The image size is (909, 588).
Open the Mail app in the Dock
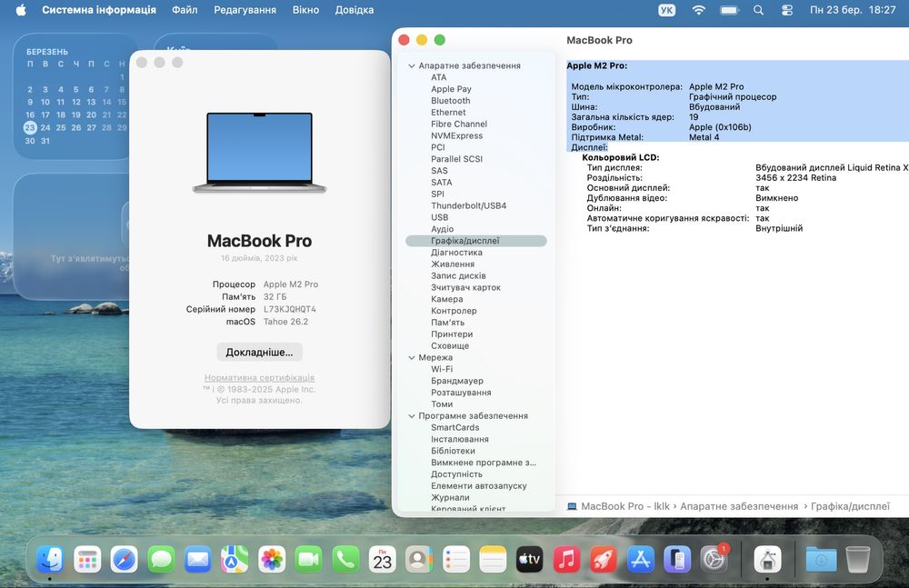coord(197,560)
